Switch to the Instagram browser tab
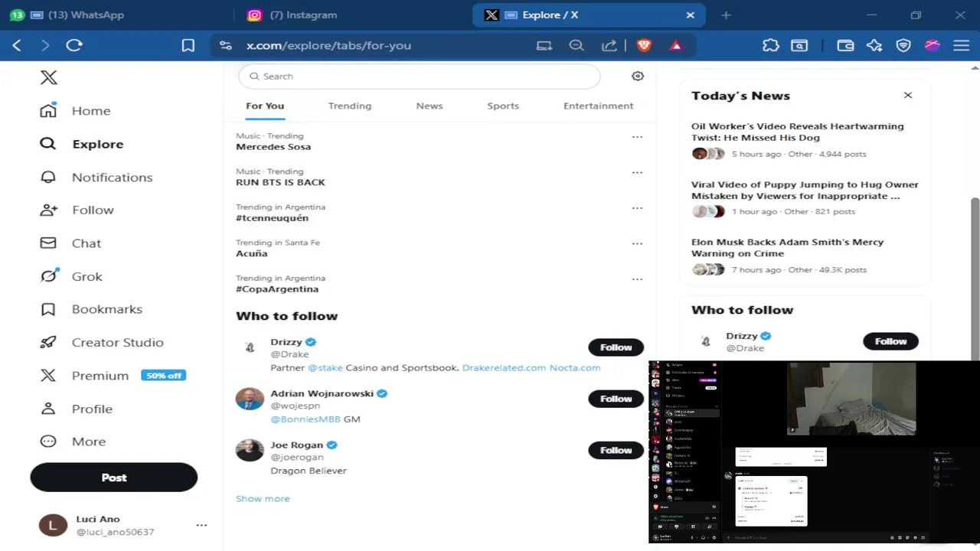The height and width of the screenshot is (551, 980). (352, 15)
